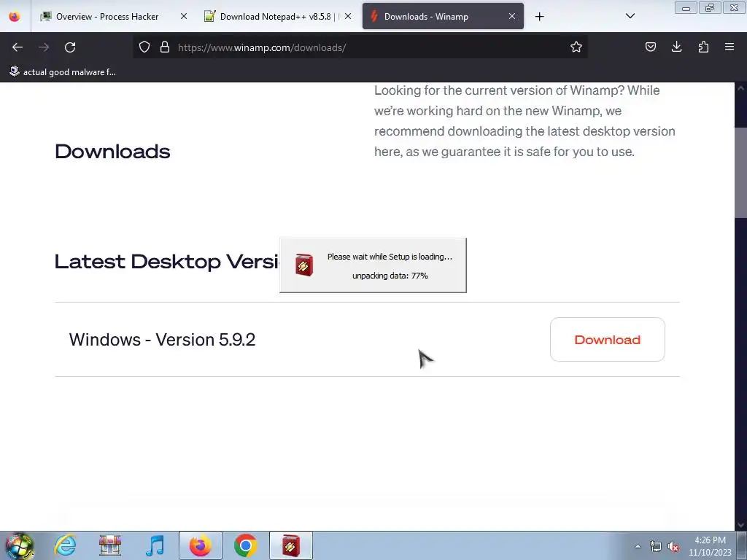The height and width of the screenshot is (560, 747).
Task: Open the Firefox downloads panel arrow
Action: pos(676,47)
